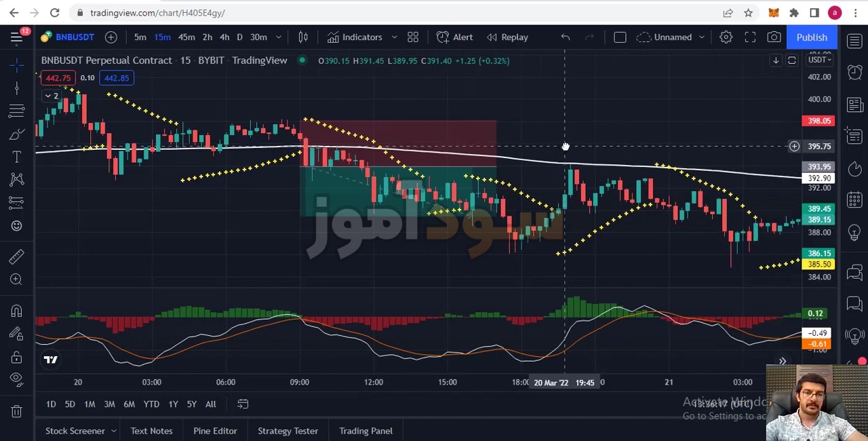Open the main hamburger menu

(16, 37)
